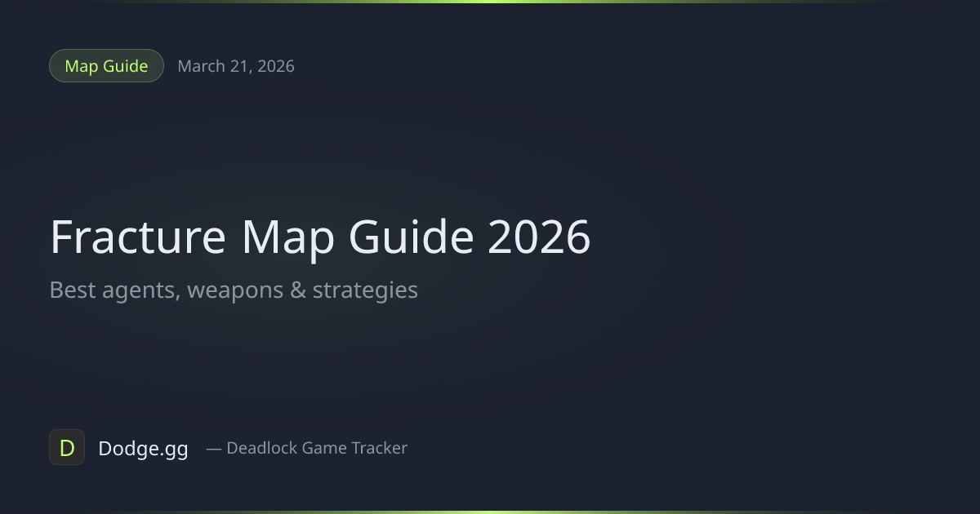This screenshot has height=514, width=980.
Task: Click the word Tracker in the footer
Action: point(379,448)
